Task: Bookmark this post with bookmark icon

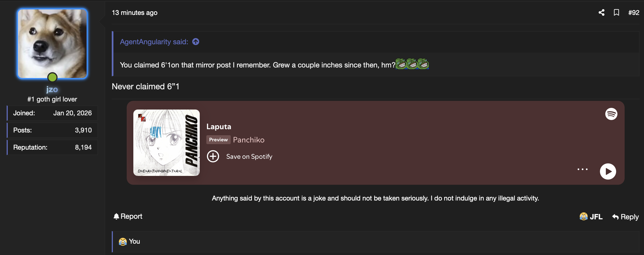Action: 616,12
